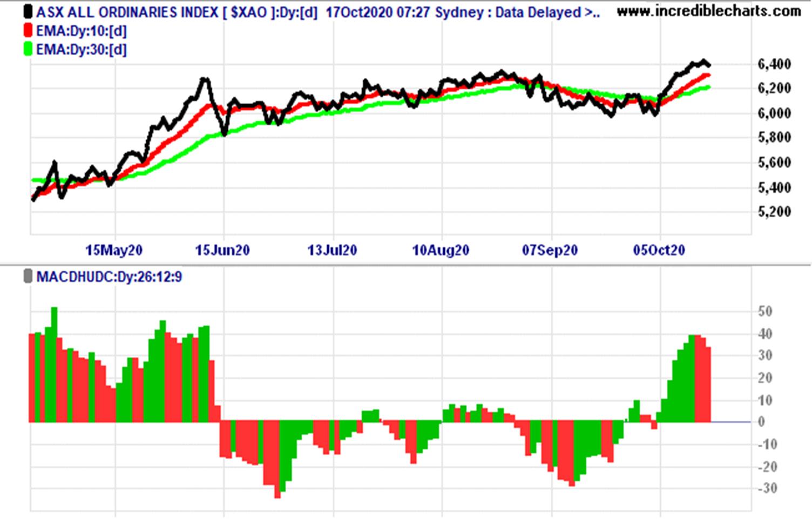
Task: Click the green EMA 30 legend swatch
Action: coord(28,49)
